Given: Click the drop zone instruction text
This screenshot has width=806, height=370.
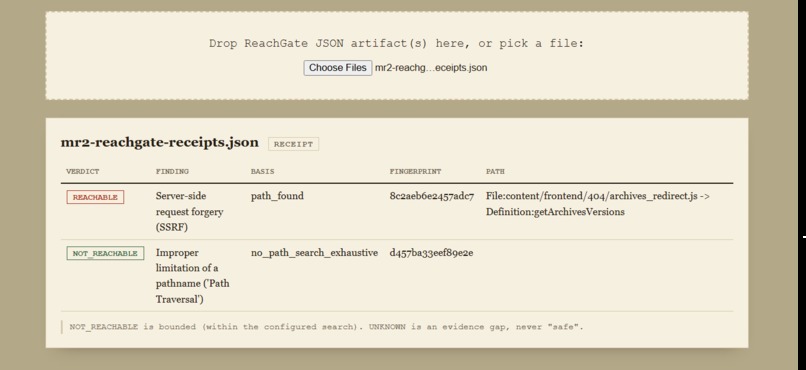Looking at the screenshot, I should (396, 44).
